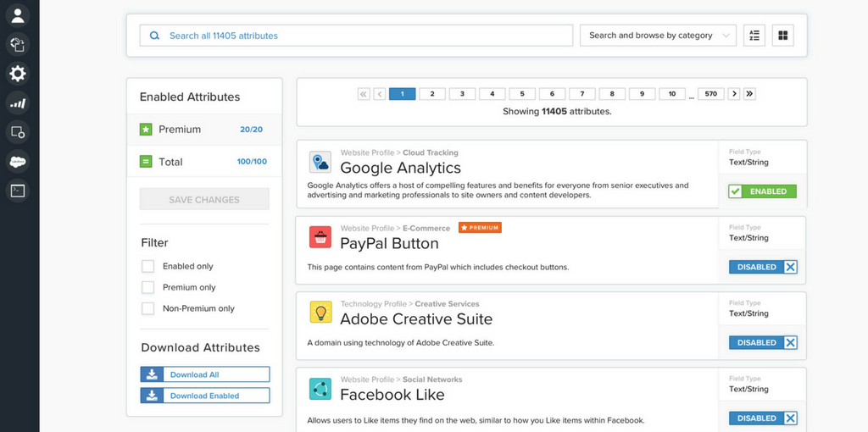Check the Non-Premium only filter

(x=147, y=308)
